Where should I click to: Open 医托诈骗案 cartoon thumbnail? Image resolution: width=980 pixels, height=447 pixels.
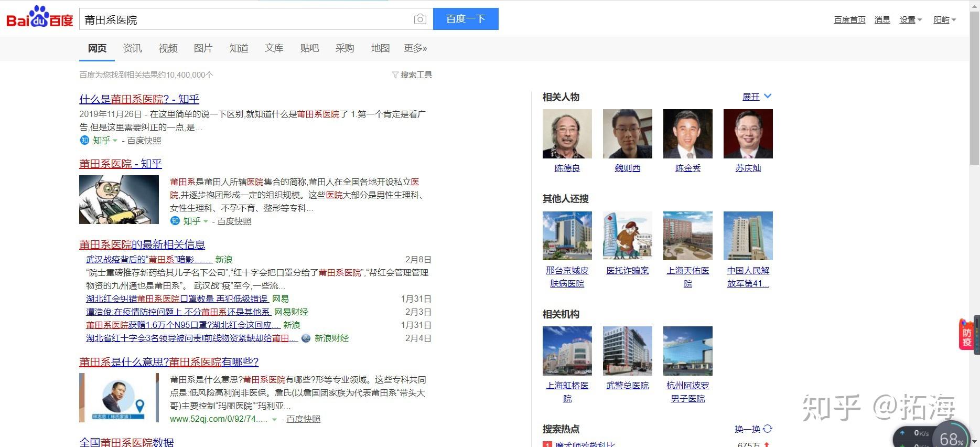628,236
